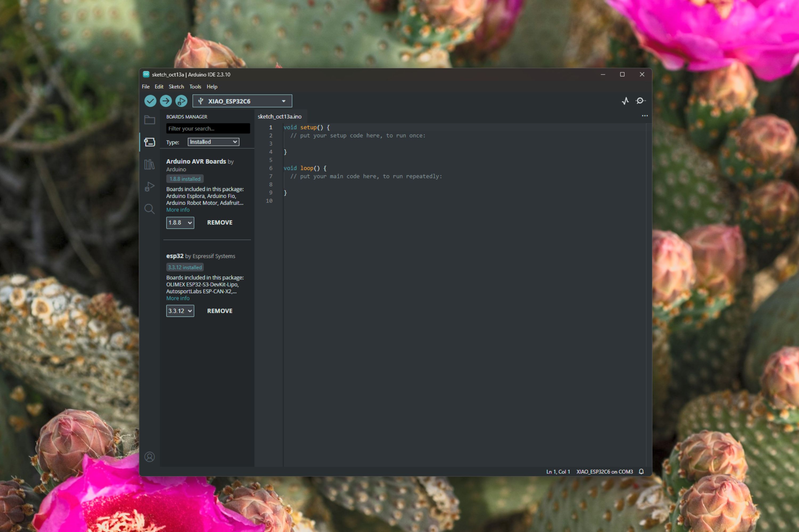Toggle the Boards Manager sidebar icon
This screenshot has width=799, height=532.
point(149,142)
